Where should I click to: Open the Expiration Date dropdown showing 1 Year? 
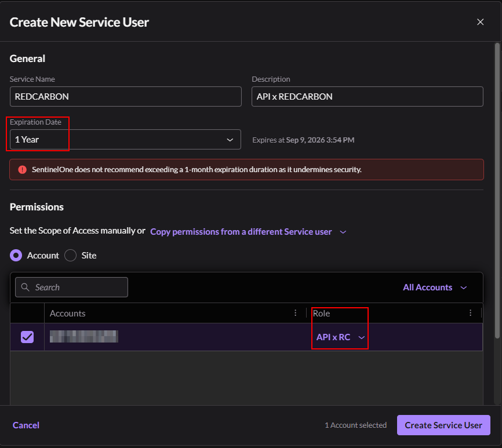pyautogui.click(x=125, y=140)
